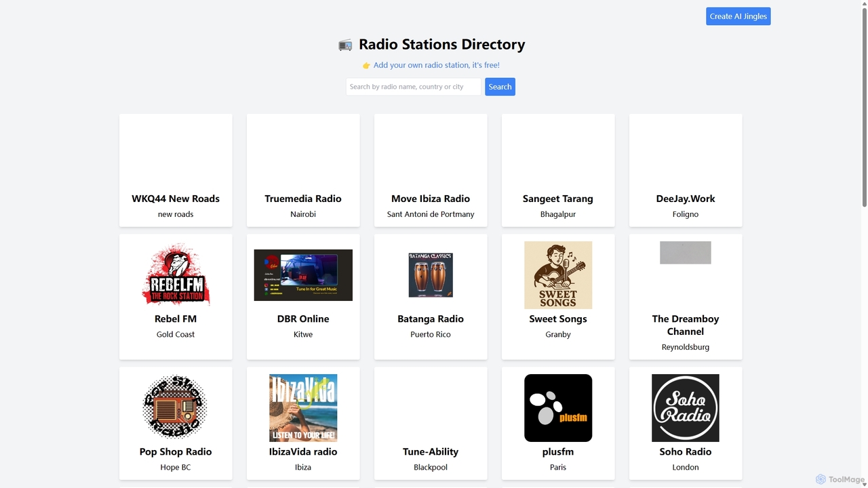Click the 'Reynoldsburg' city text
Image resolution: width=868 pixels, height=488 pixels.
(686, 347)
